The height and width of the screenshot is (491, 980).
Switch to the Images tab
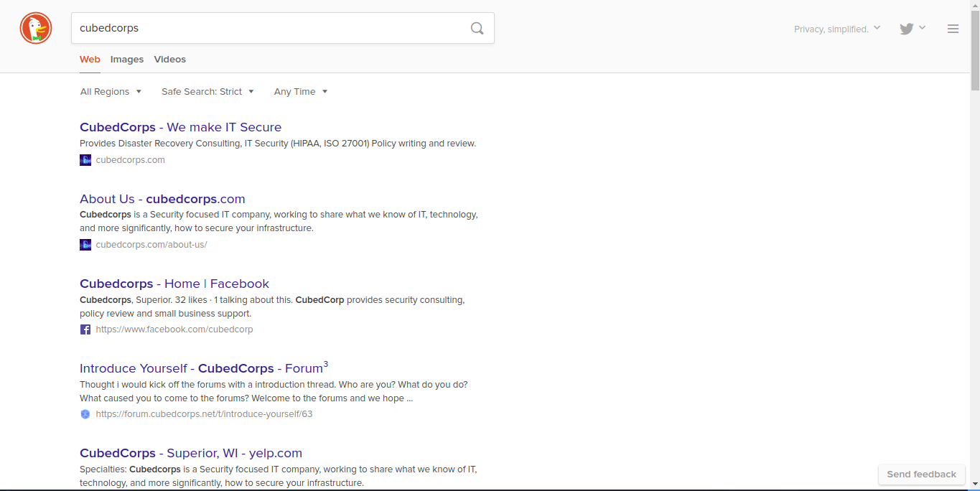127,60
